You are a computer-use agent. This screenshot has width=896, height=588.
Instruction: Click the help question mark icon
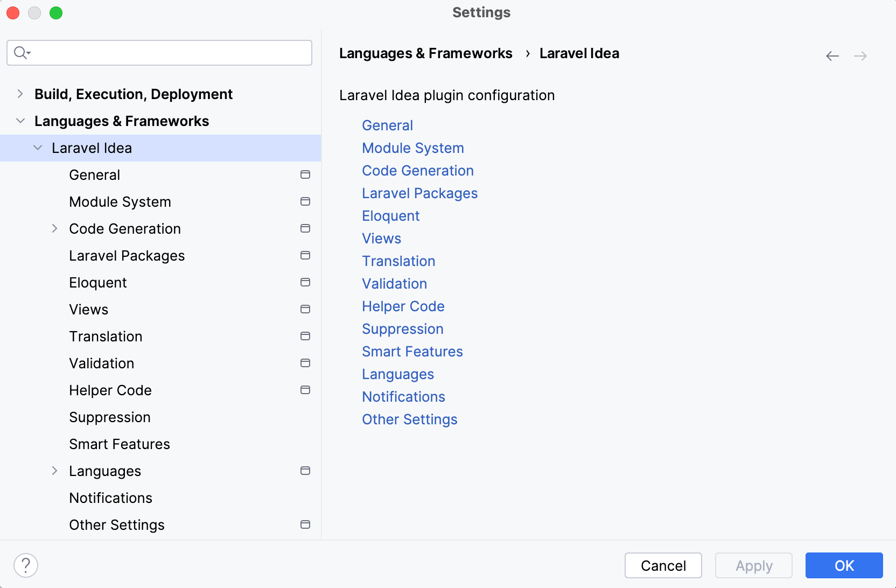point(26,565)
